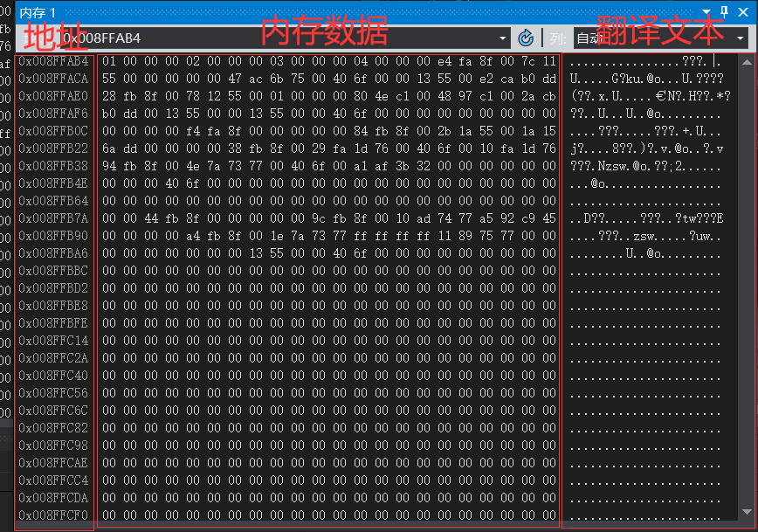Select address 0x008FFB90
Viewport: 758px width, 532px height.
(x=53, y=236)
